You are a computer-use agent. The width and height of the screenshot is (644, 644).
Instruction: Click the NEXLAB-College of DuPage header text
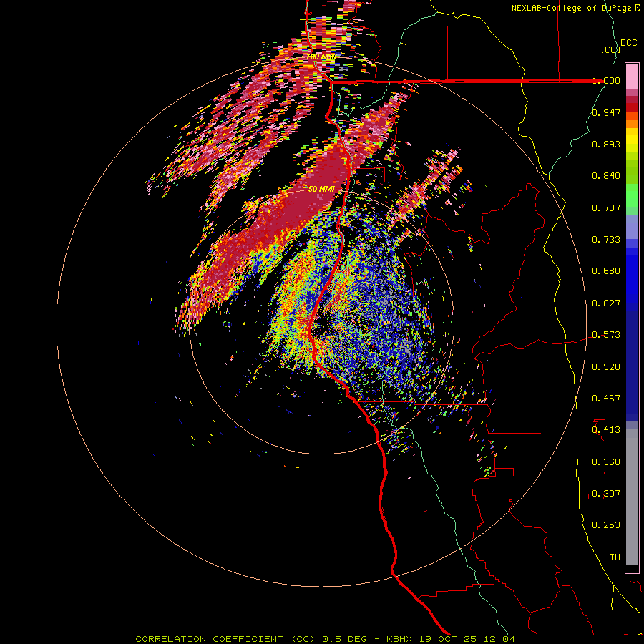[571, 8]
